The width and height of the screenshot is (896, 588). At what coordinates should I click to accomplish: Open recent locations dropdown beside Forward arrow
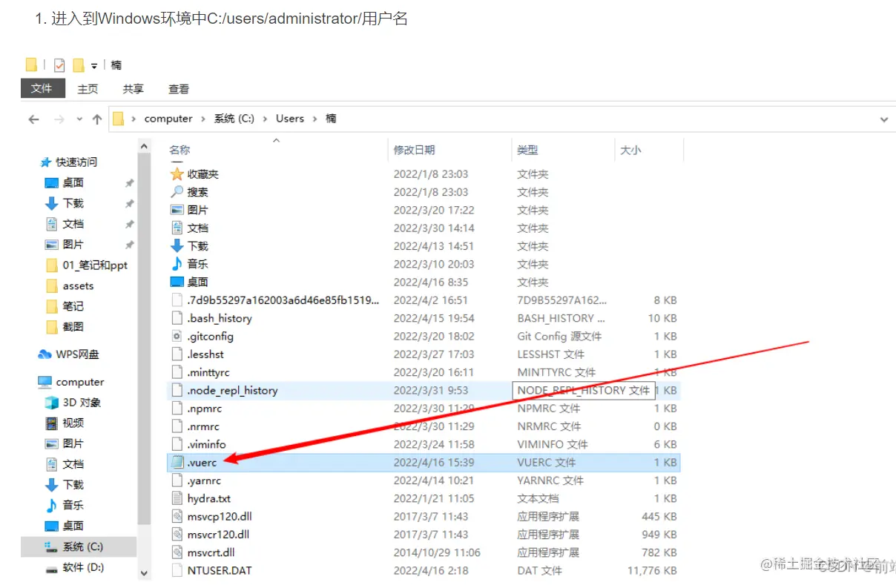point(79,119)
